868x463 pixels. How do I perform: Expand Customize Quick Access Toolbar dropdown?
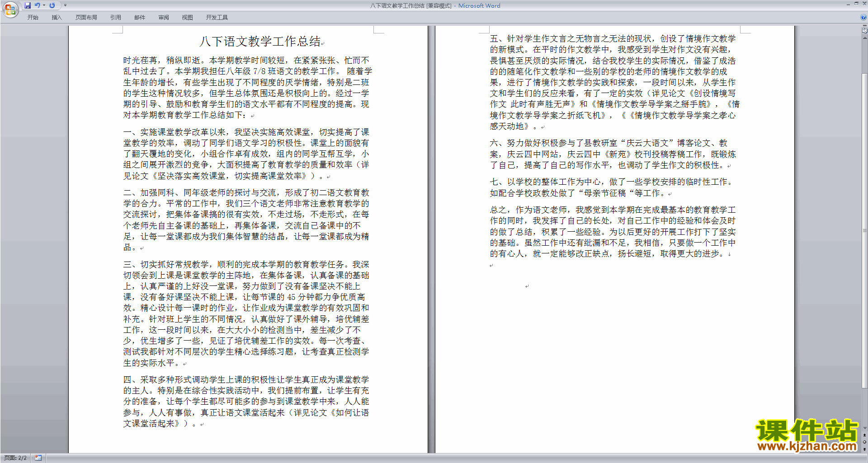[x=65, y=5]
